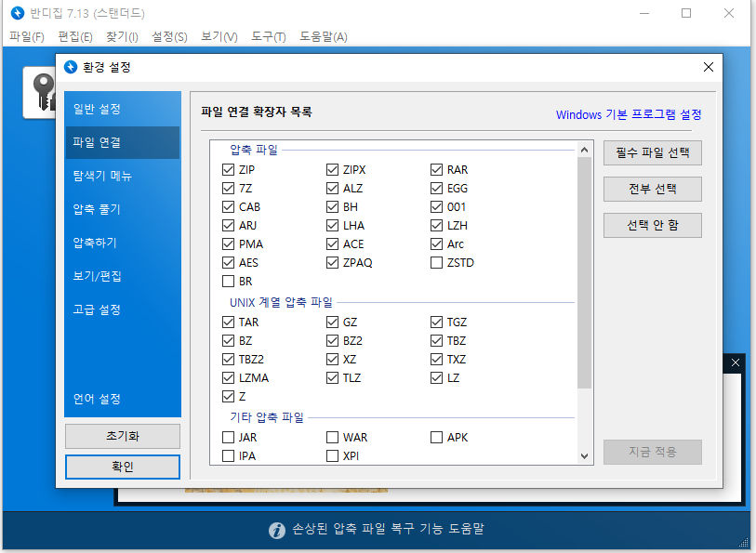756x553 pixels.
Task: Check the IPA extension checkbox
Action: tap(228, 456)
